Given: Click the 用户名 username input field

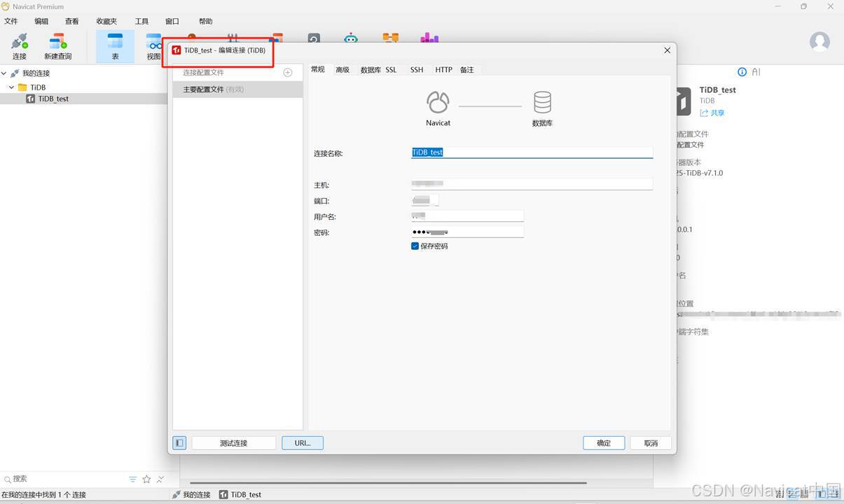Looking at the screenshot, I should coord(467,216).
